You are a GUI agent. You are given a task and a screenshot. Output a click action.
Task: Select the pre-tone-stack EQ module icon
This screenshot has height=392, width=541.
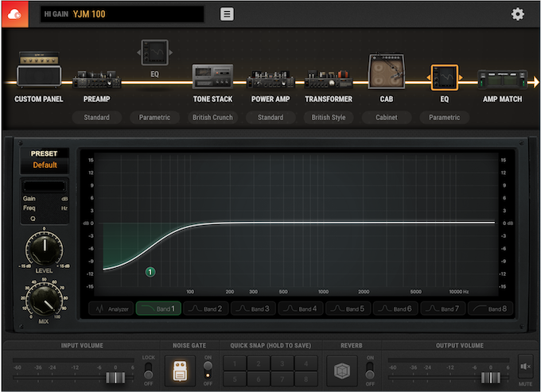pyautogui.click(x=154, y=52)
